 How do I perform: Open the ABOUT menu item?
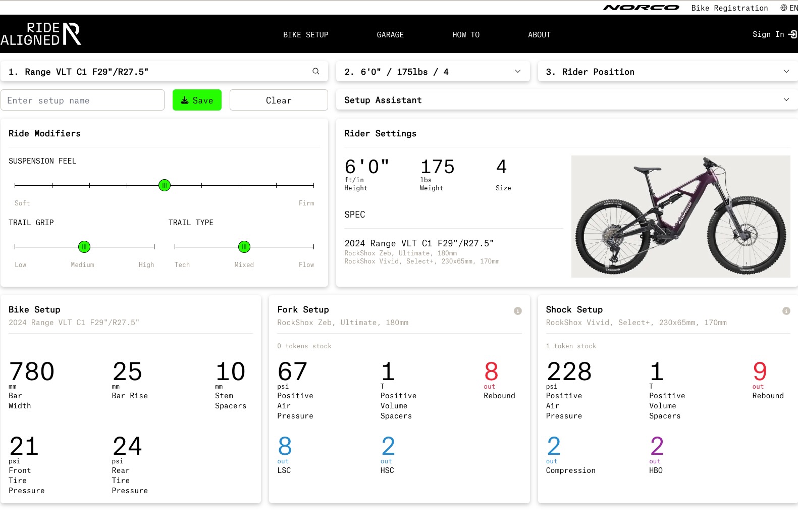coord(539,34)
